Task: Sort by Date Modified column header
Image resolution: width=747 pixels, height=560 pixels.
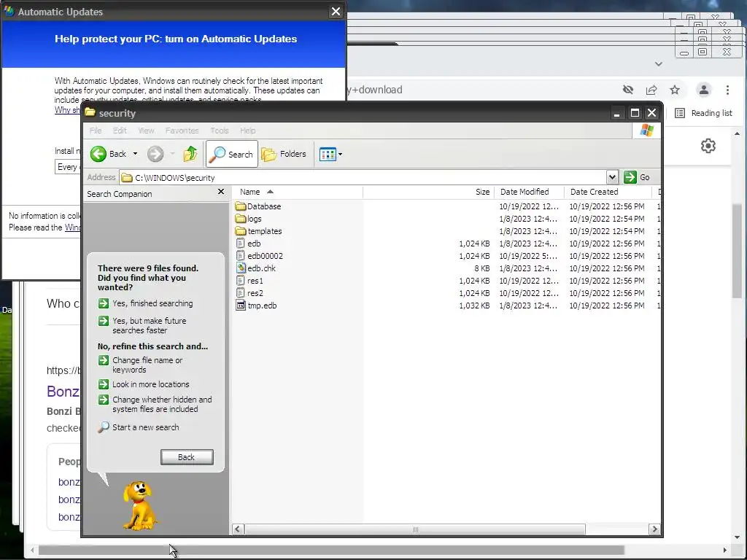Action: click(x=529, y=192)
